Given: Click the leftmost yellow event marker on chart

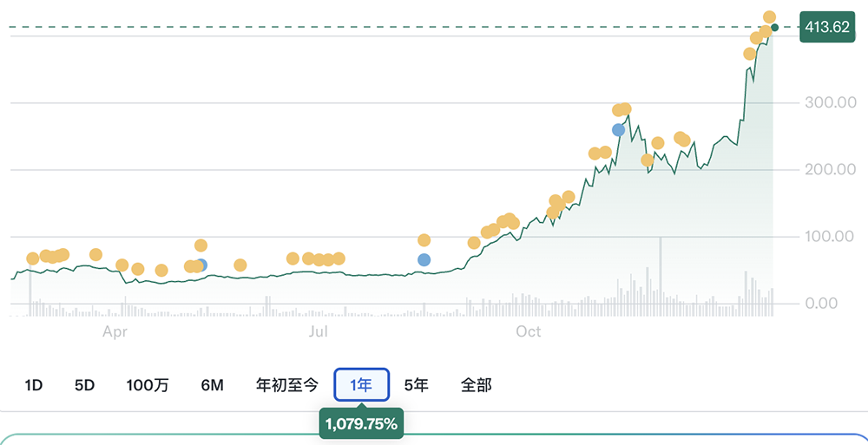Looking at the screenshot, I should pos(33,258).
